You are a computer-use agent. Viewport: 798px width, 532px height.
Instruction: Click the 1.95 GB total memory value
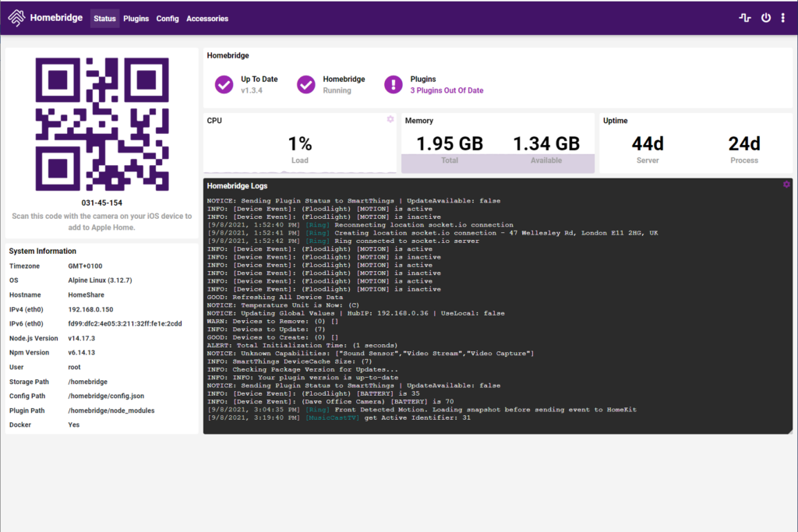(x=450, y=144)
